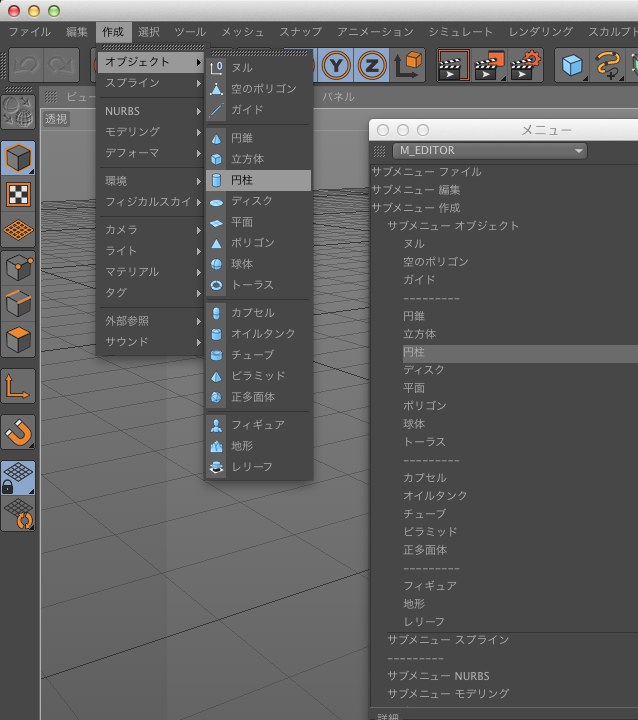Viewport: 638px width, 720px height.
Task: Expand the フィジカルスカイ submenu
Action: pyautogui.click(x=151, y=202)
